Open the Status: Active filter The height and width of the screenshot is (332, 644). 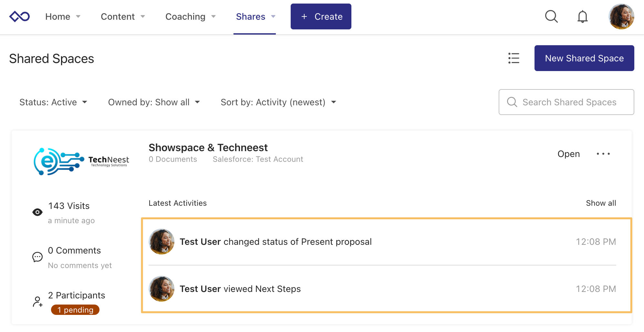(53, 102)
